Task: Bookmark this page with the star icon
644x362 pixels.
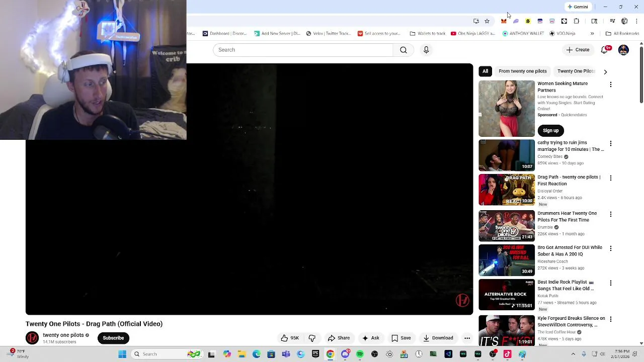Action: [x=487, y=21]
